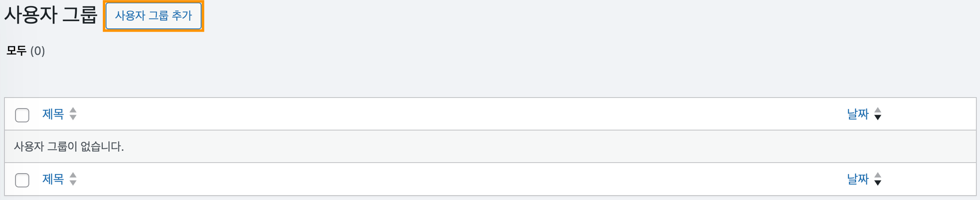Click the 날짜 column label in the bottom footer
The image size is (980, 200).
click(857, 179)
